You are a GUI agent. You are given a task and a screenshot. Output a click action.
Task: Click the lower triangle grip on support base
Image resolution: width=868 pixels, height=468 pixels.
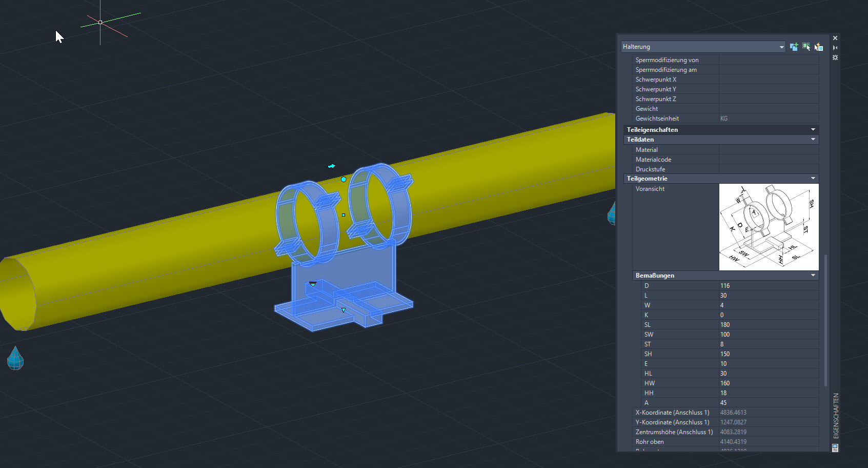[344, 310]
